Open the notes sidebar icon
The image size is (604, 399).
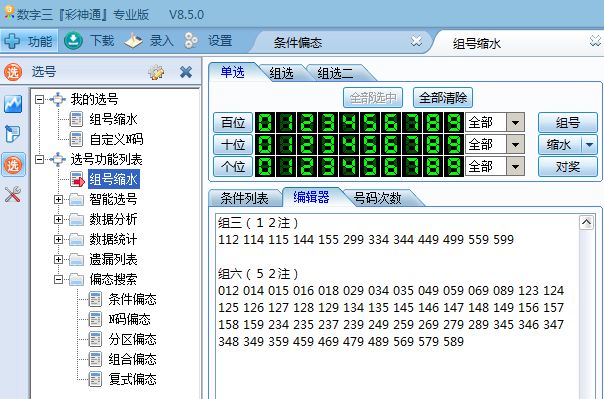tap(12, 134)
